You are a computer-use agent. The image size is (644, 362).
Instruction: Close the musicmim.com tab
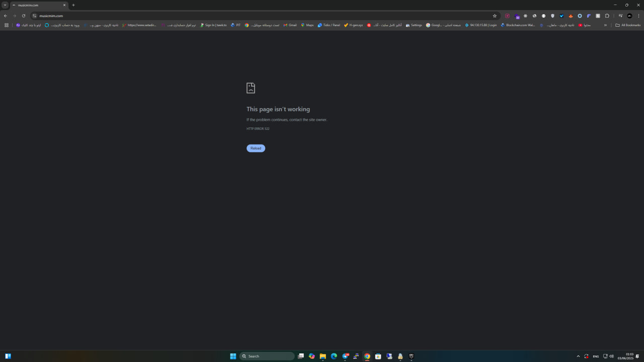tap(64, 5)
